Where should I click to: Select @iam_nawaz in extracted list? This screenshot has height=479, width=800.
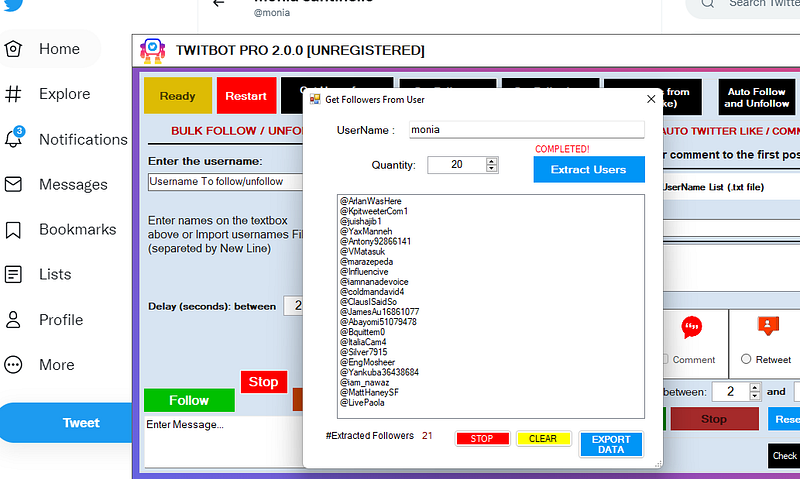[x=365, y=382]
